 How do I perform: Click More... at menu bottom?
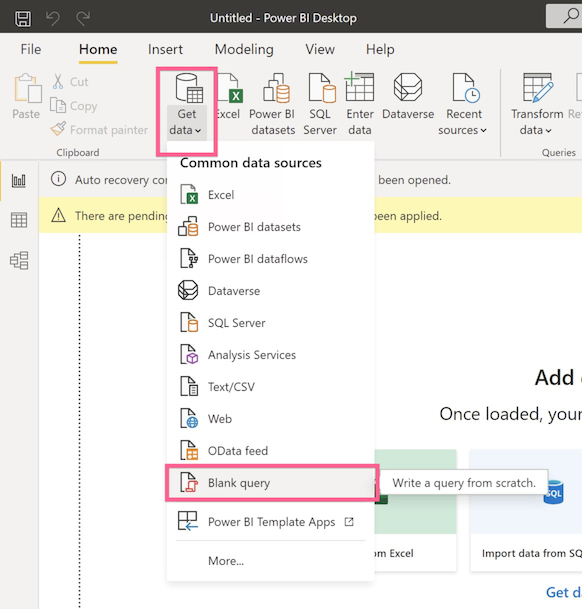point(226,560)
